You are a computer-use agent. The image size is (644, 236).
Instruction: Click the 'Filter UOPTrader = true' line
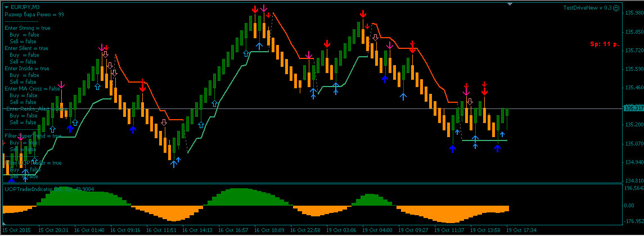[33, 162]
